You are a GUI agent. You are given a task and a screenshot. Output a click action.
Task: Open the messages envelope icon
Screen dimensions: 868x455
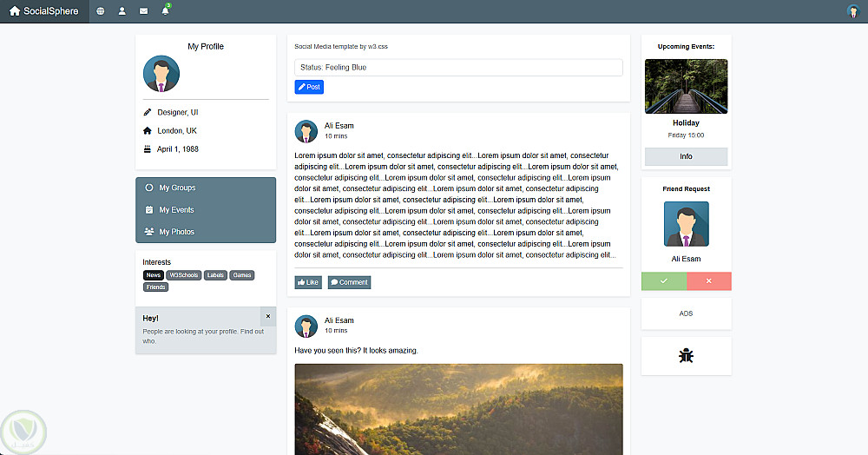(144, 11)
